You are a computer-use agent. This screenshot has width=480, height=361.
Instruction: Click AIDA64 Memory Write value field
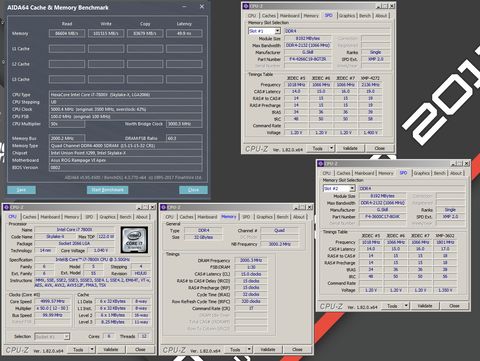pos(106,33)
